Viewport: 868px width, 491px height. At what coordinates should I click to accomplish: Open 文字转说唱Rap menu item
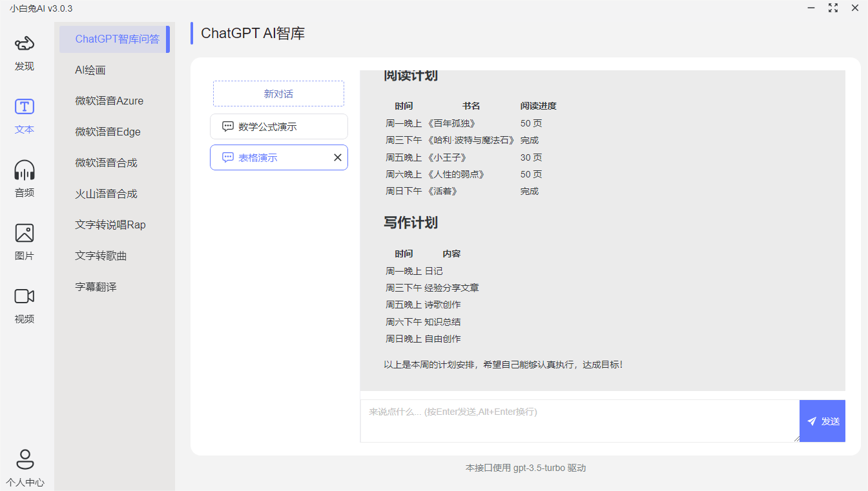coord(115,225)
